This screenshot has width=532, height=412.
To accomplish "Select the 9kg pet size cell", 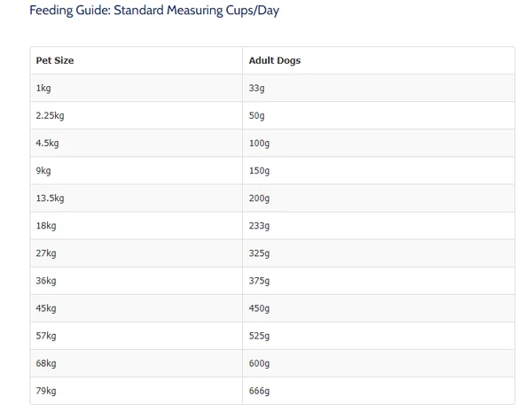I will pyautogui.click(x=43, y=170).
